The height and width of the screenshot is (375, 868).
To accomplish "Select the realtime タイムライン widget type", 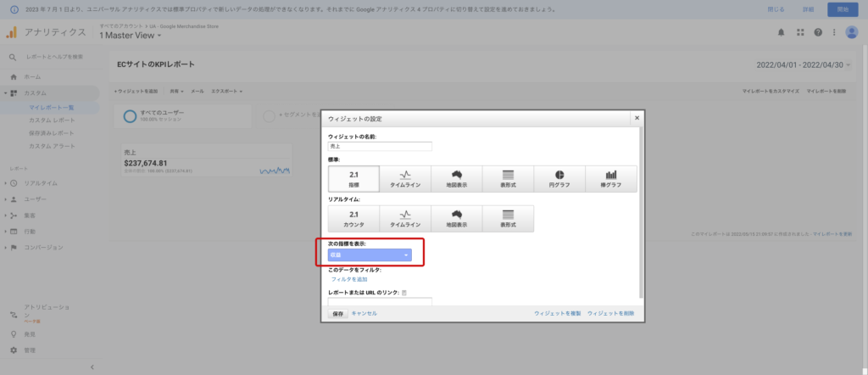I will coord(405,219).
